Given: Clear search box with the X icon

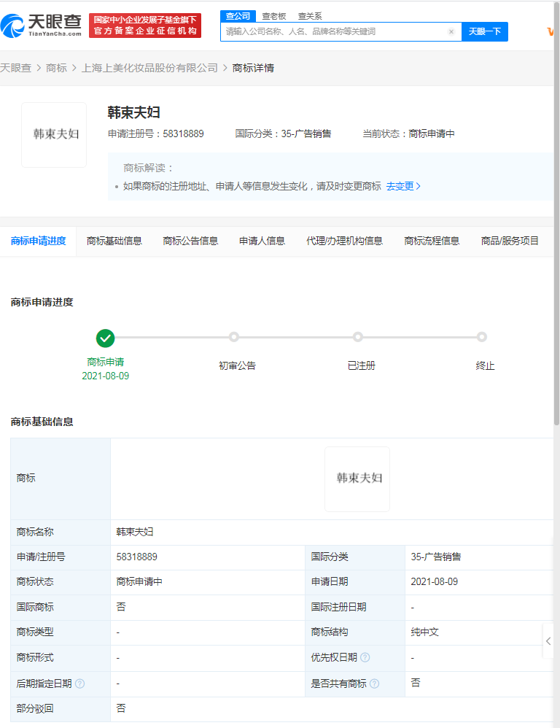Looking at the screenshot, I should tap(451, 32).
